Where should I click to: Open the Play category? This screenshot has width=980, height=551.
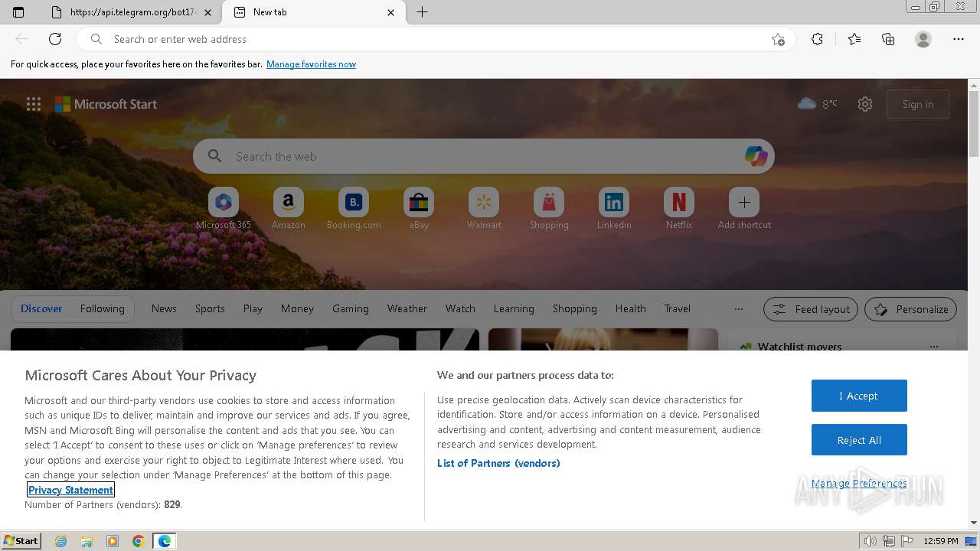253,308
